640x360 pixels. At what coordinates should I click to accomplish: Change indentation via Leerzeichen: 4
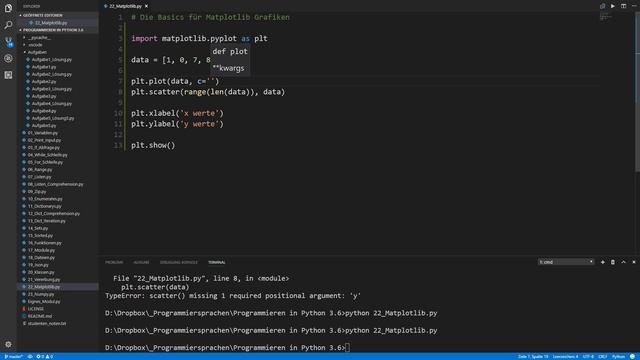(565, 357)
